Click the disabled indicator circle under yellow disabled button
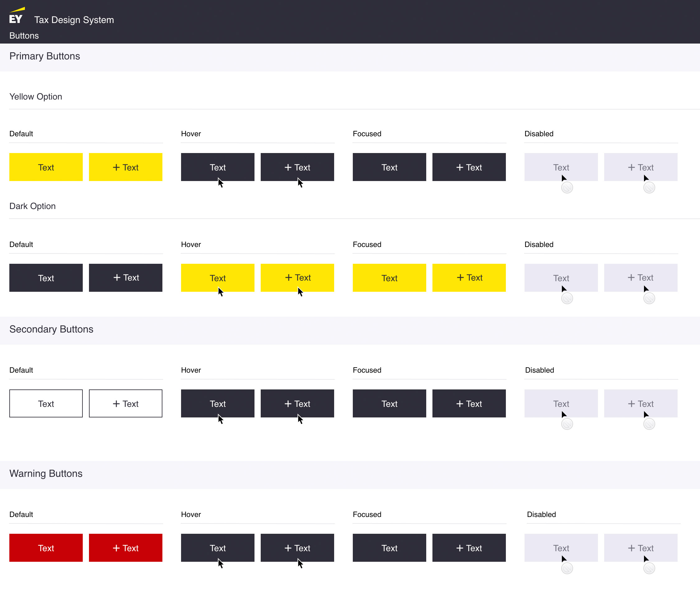 (x=567, y=188)
